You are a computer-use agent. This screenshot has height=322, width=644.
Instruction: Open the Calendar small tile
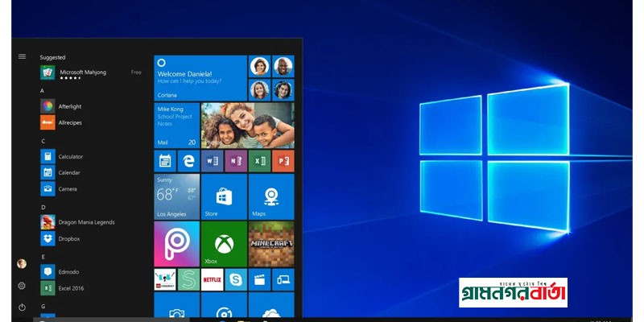[x=165, y=161]
